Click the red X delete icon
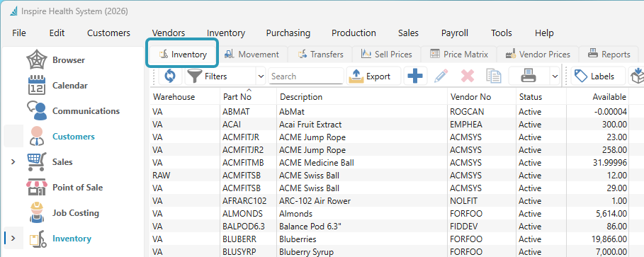The image size is (644, 257). 468,76
